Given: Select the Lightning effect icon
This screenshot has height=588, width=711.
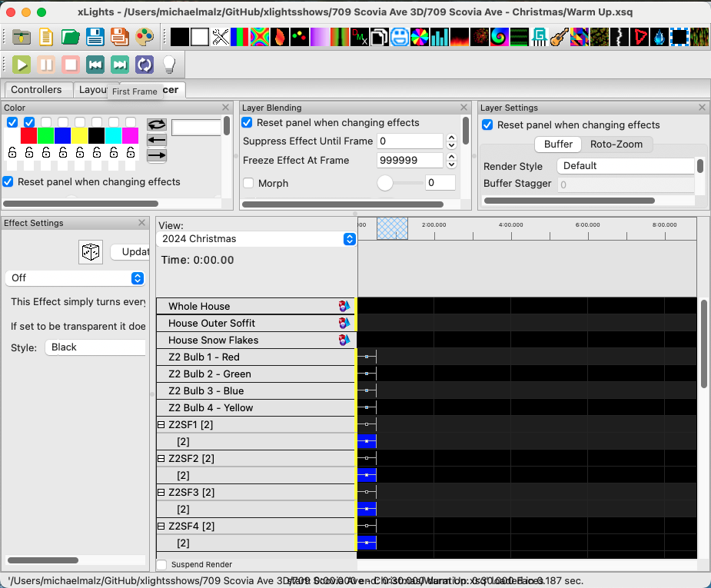Looking at the screenshot, I should click(619, 37).
